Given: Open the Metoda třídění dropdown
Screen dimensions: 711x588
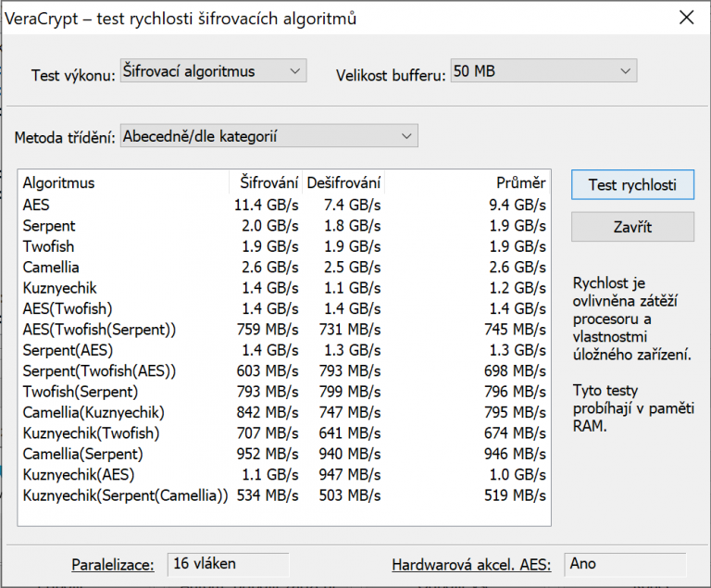Looking at the screenshot, I should click(x=268, y=137).
